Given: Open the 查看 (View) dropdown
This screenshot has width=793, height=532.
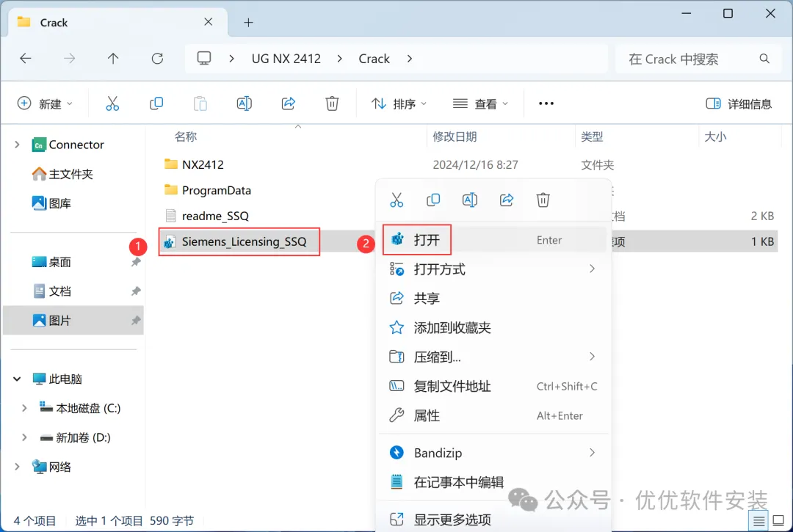Looking at the screenshot, I should 480,103.
